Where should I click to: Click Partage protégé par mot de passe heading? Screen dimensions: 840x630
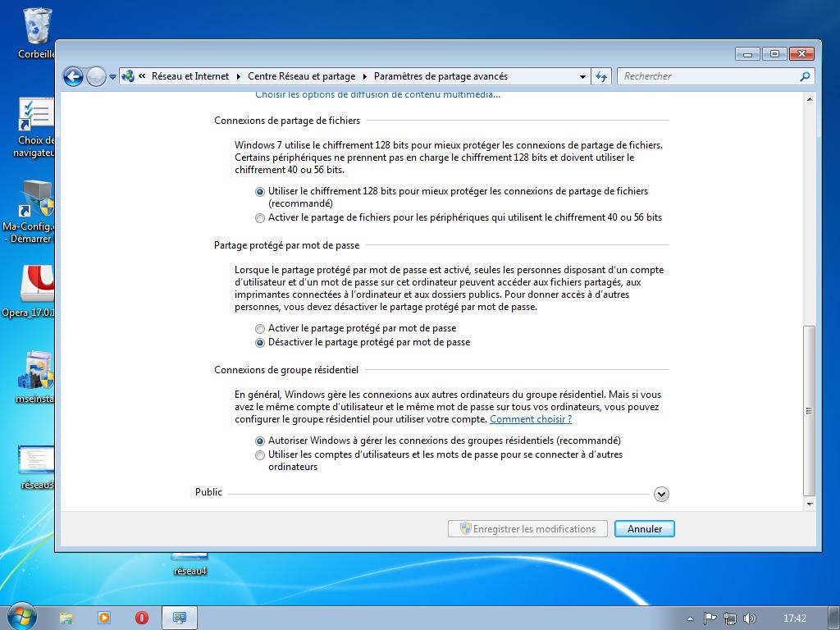(286, 245)
